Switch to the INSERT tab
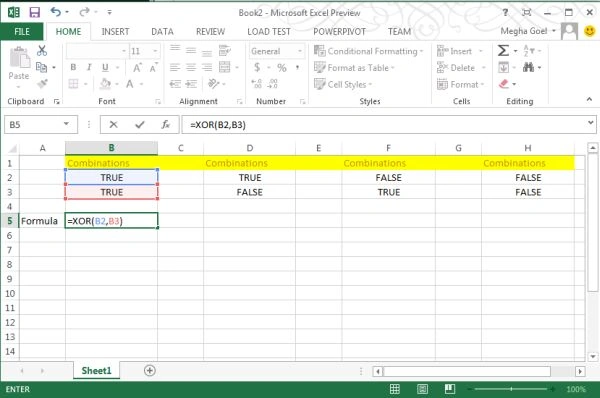This screenshot has height=398, width=600. 115,31
